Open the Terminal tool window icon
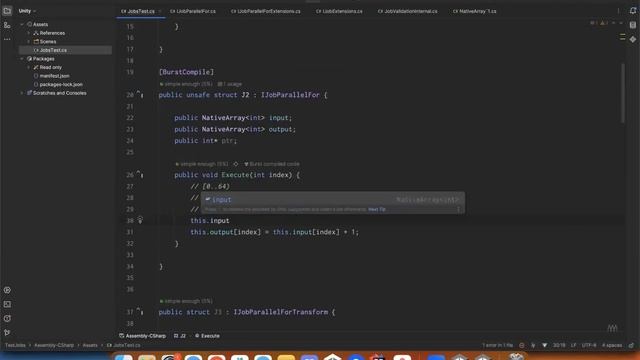The image size is (640, 360). coord(7,304)
